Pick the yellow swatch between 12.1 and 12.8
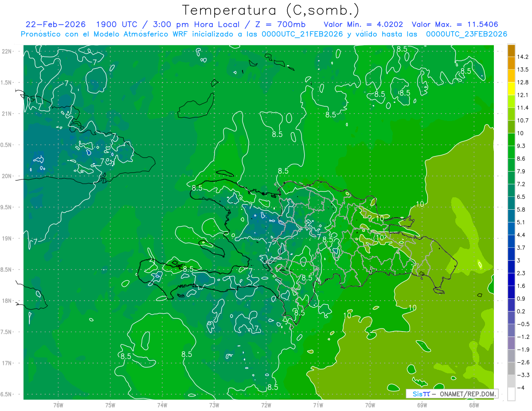The image size is (532, 411). pyautogui.click(x=511, y=89)
